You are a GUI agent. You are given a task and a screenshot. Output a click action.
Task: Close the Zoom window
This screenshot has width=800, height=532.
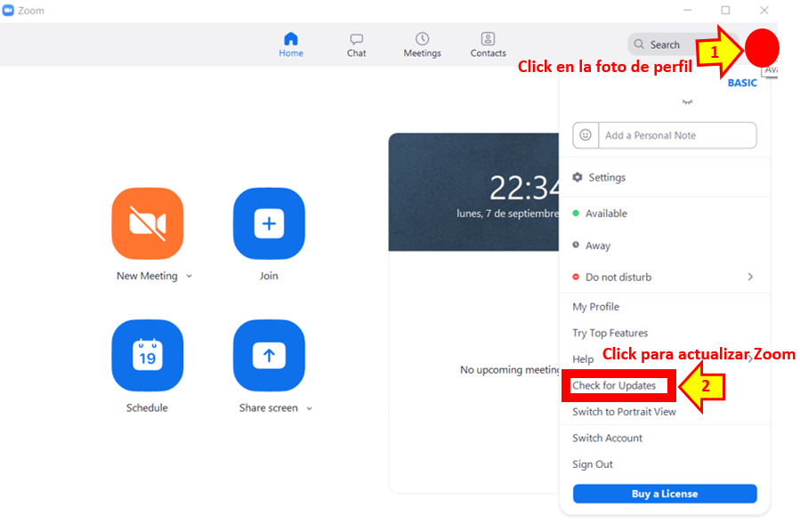click(764, 10)
